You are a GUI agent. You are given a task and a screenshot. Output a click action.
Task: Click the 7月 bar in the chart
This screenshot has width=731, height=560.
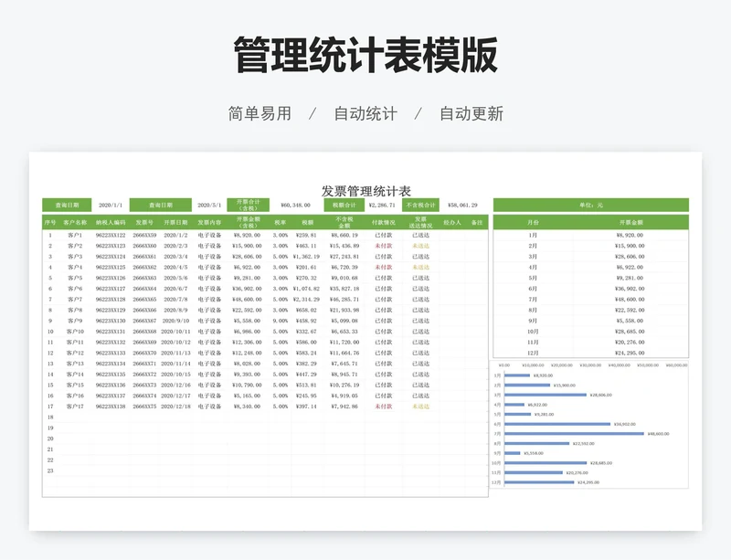click(574, 434)
